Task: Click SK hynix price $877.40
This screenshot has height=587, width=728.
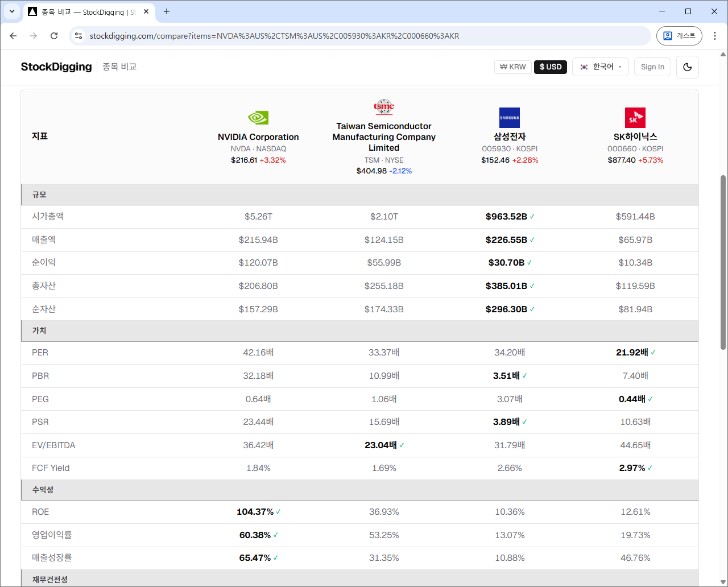Action: (x=622, y=160)
